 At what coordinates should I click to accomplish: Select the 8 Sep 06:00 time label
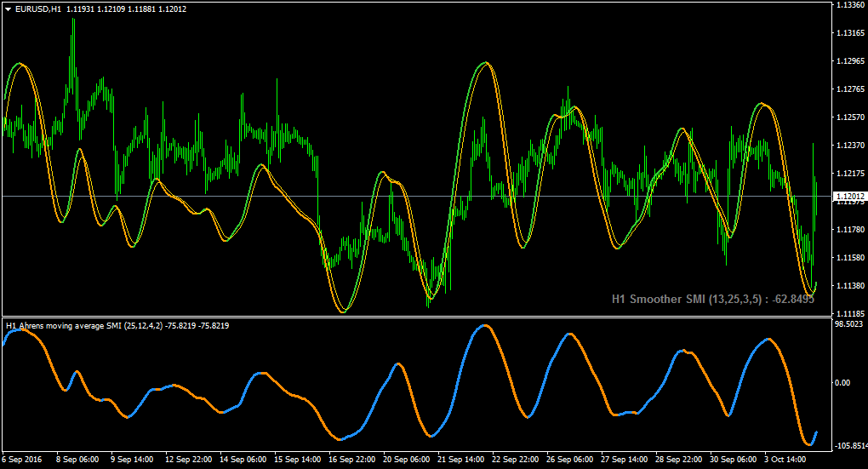coord(77,460)
